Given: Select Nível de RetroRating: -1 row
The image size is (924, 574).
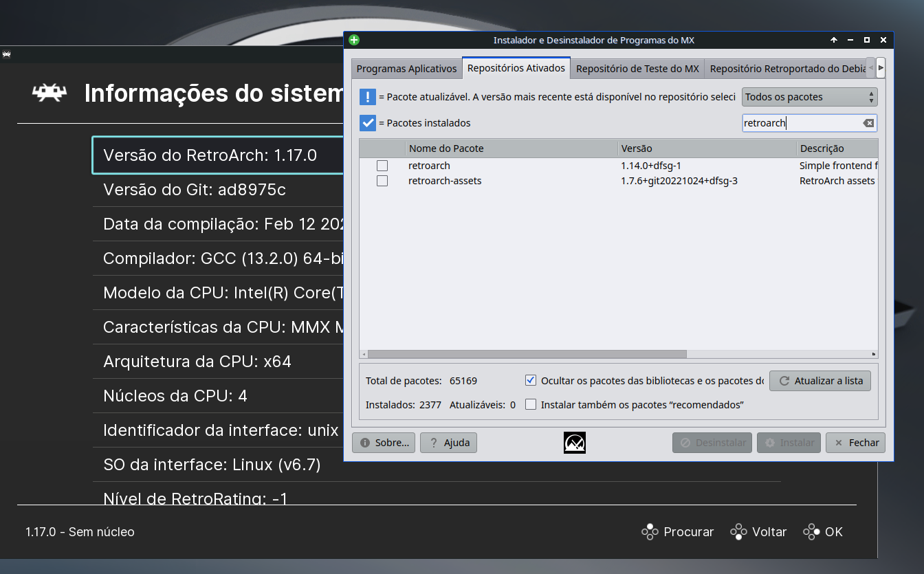Looking at the screenshot, I should tap(437, 494).
